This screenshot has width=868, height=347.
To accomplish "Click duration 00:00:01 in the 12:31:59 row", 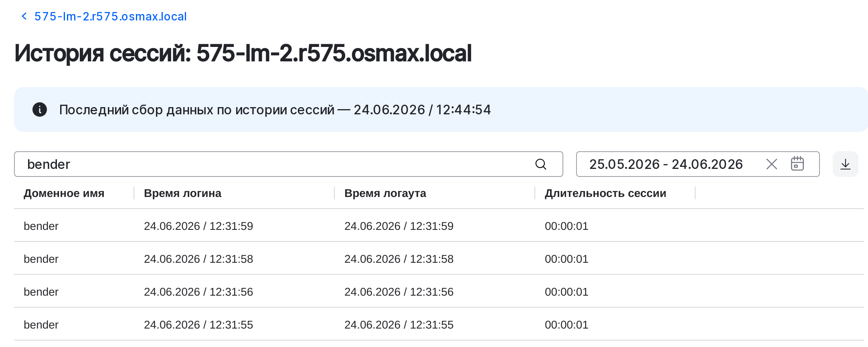I will 567,226.
